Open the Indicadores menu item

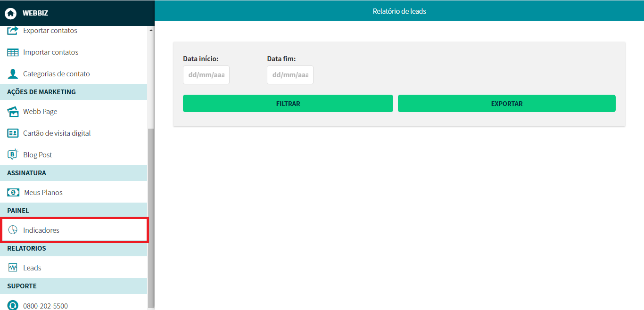click(x=41, y=230)
